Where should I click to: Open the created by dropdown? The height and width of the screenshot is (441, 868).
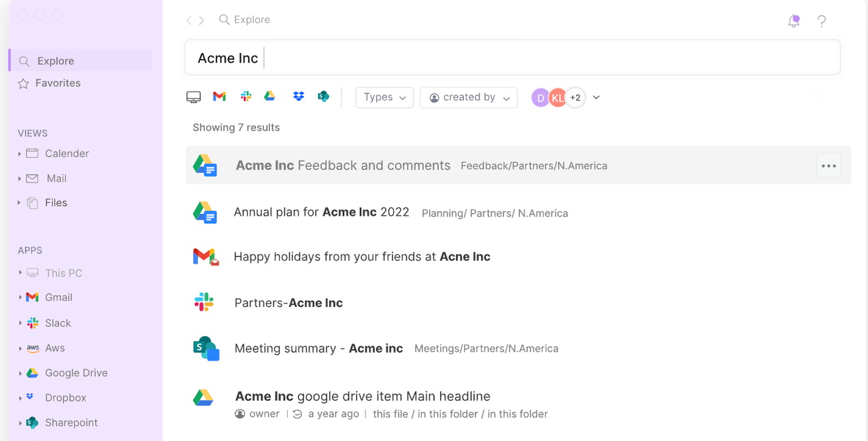click(x=469, y=97)
